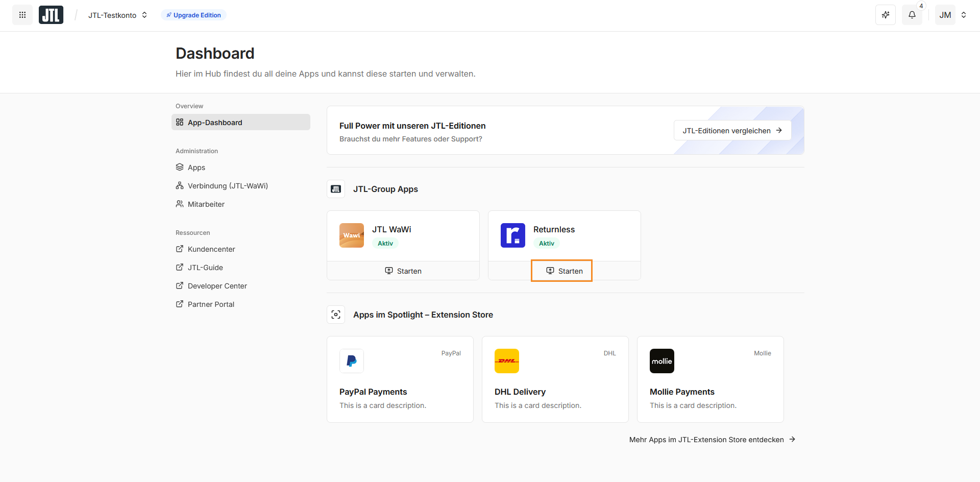The image size is (980, 482).
Task: Open notifications bell with badge
Action: click(x=912, y=15)
